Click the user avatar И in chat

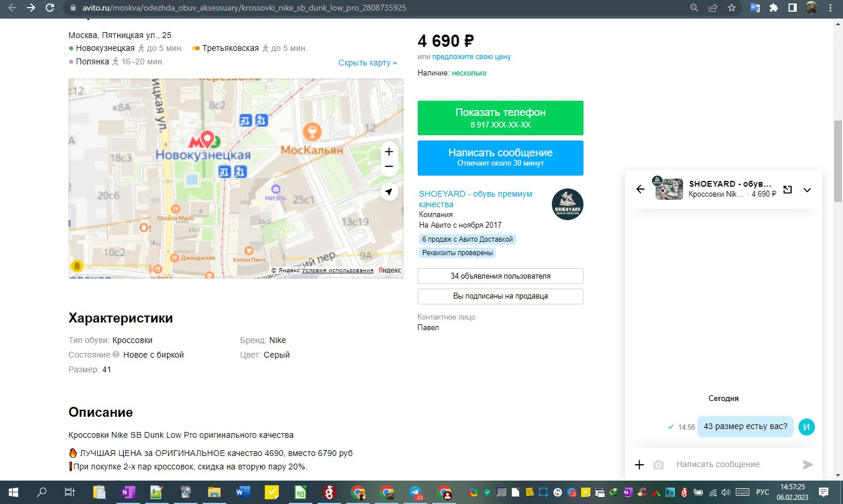click(806, 427)
